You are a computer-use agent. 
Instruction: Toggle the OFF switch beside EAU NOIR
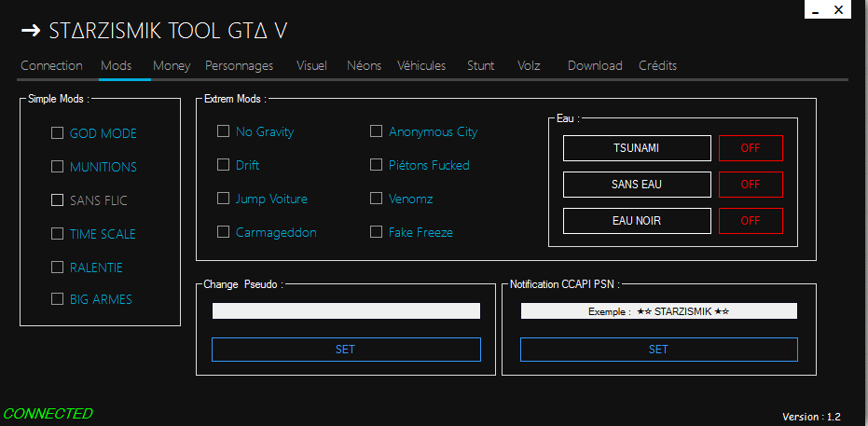(751, 221)
